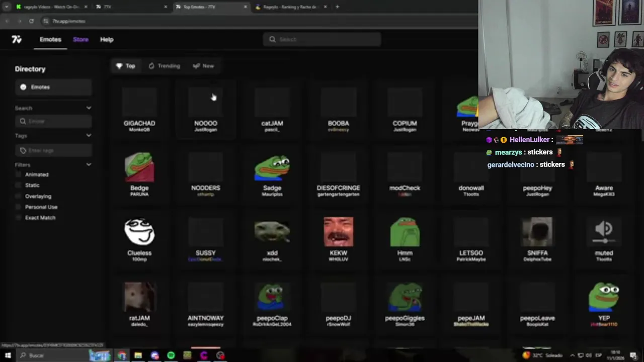This screenshot has width=644, height=362.
Task: Click the 7TV logo icon
Action: coord(17,39)
